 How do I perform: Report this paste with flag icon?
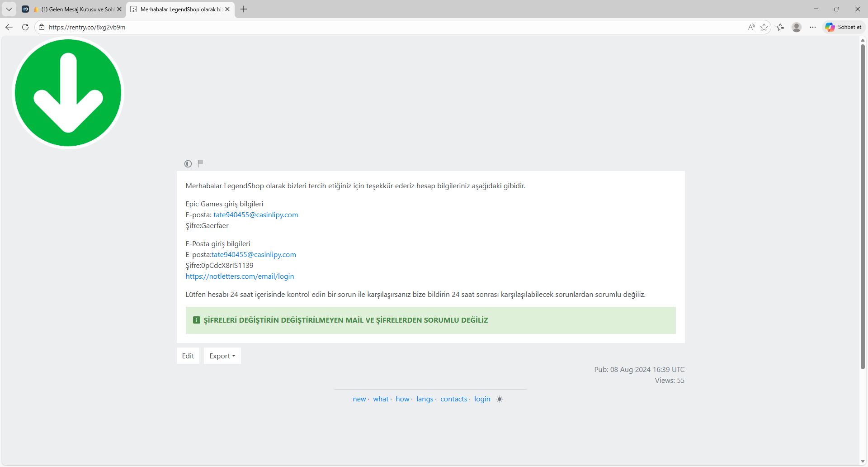coord(200,163)
